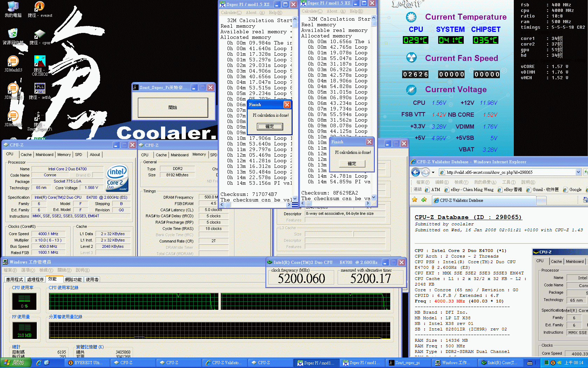Select the Srart_Super_Pi shortcut on the desktop

pos(40,121)
